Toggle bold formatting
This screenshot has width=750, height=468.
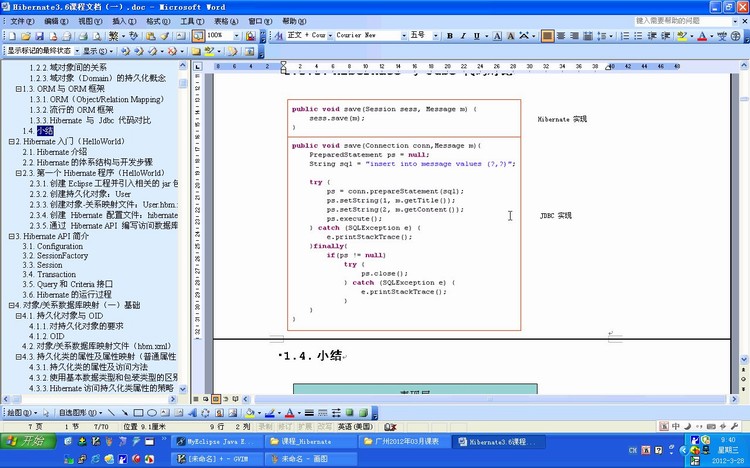pyautogui.click(x=450, y=36)
